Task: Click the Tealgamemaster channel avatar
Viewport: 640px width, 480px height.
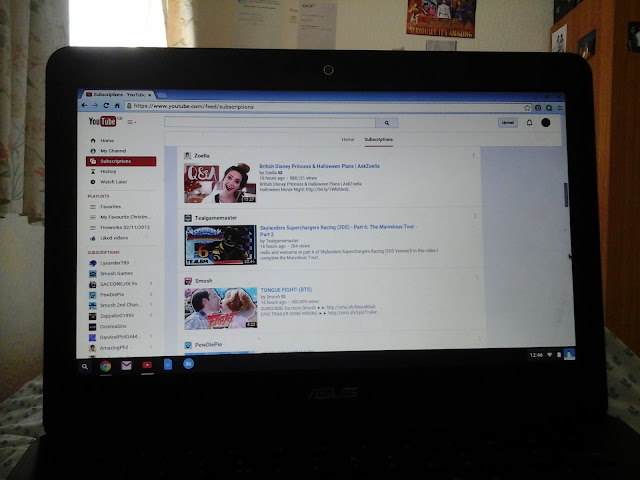Action: [x=188, y=218]
